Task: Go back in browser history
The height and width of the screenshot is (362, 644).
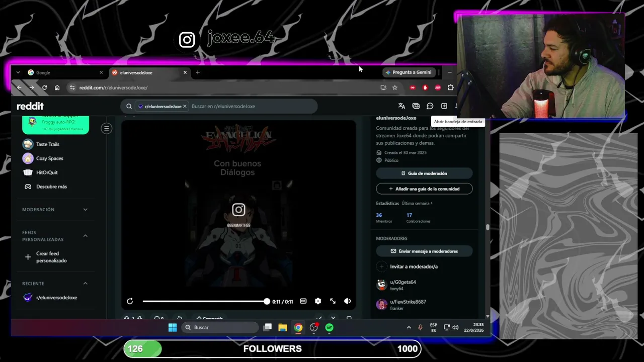Action: coord(19,87)
